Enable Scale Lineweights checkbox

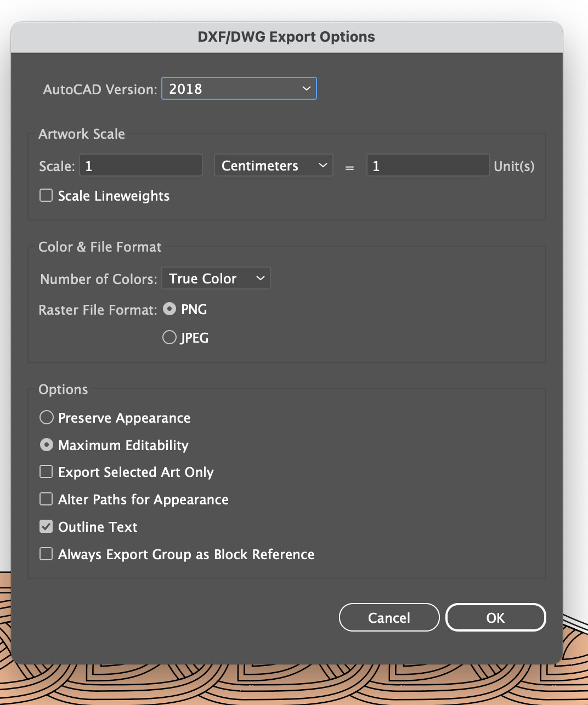pyautogui.click(x=46, y=196)
